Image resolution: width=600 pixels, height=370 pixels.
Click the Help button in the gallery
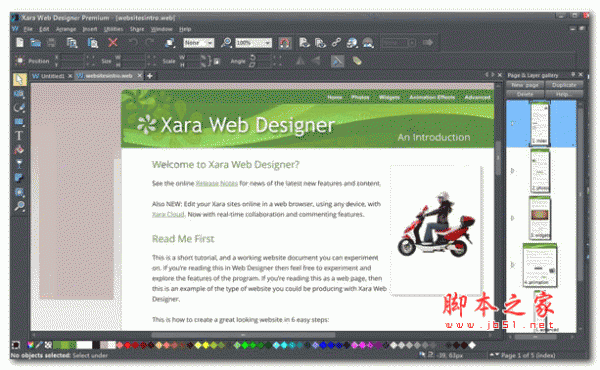(564, 94)
